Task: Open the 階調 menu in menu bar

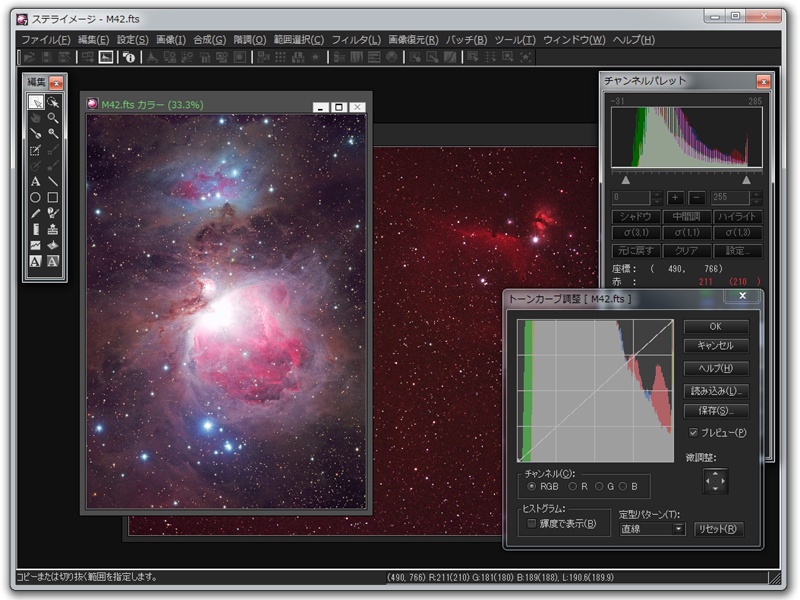Action: [x=250, y=39]
